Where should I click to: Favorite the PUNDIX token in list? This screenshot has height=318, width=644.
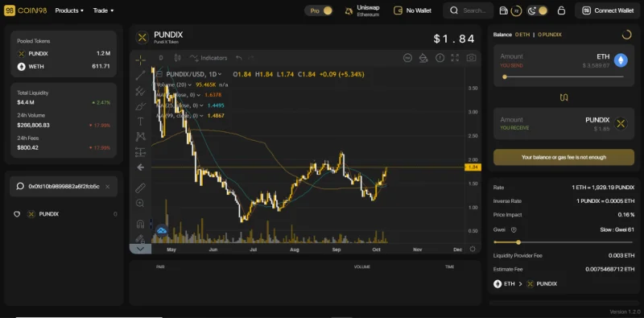[x=17, y=214]
